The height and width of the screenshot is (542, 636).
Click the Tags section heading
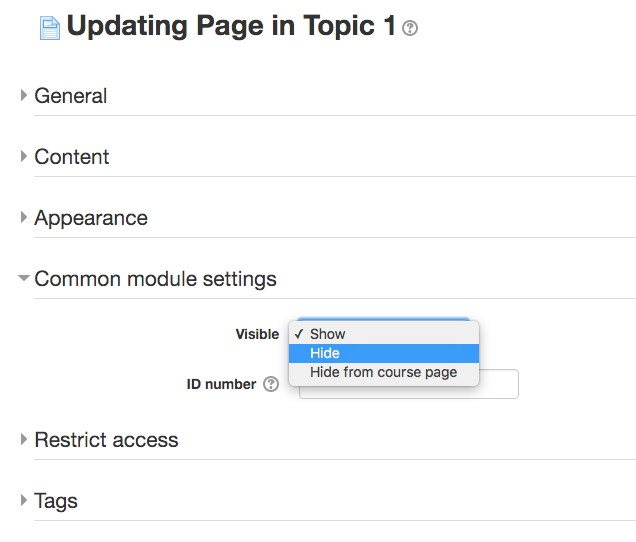(x=56, y=501)
